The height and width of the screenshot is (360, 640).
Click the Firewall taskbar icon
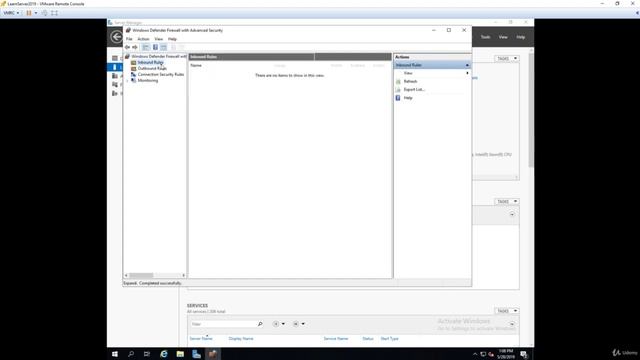coord(213,354)
